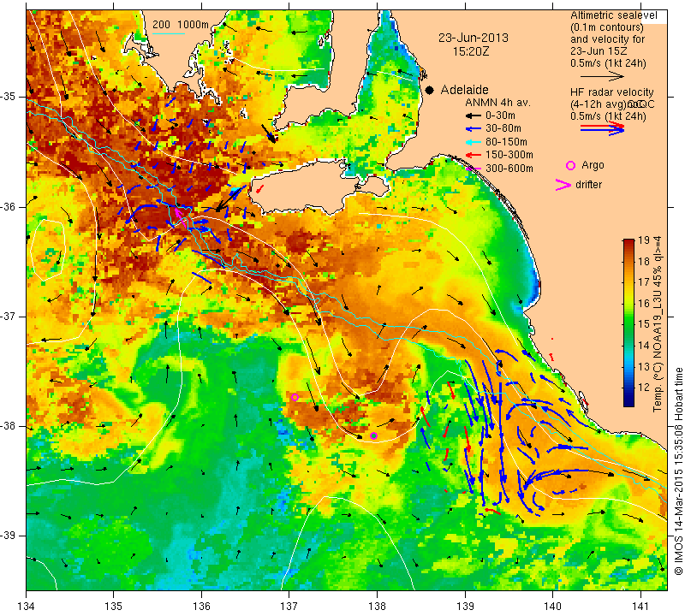The height and width of the screenshot is (616, 685).
Task: Click the closed sea-level contour near 134.3E 36.4S
Action: (48, 250)
